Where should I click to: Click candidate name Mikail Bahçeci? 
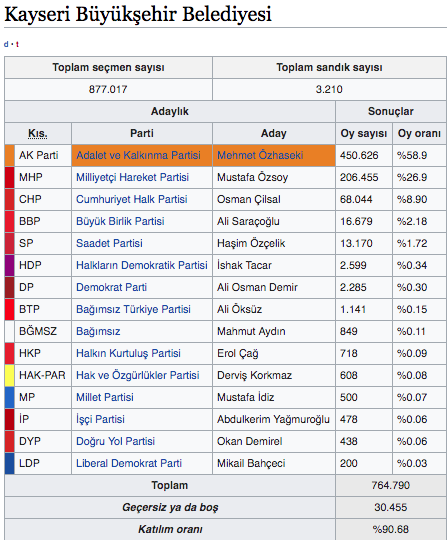click(251, 464)
